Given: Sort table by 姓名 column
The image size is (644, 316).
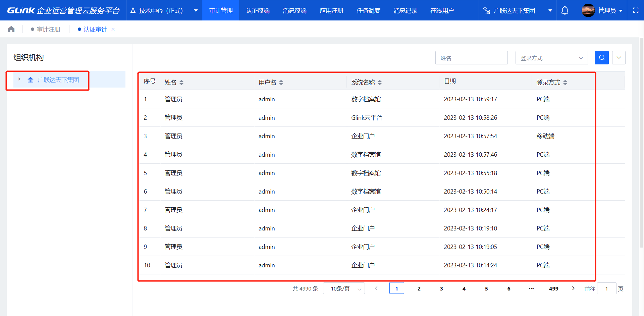Looking at the screenshot, I should (x=181, y=82).
